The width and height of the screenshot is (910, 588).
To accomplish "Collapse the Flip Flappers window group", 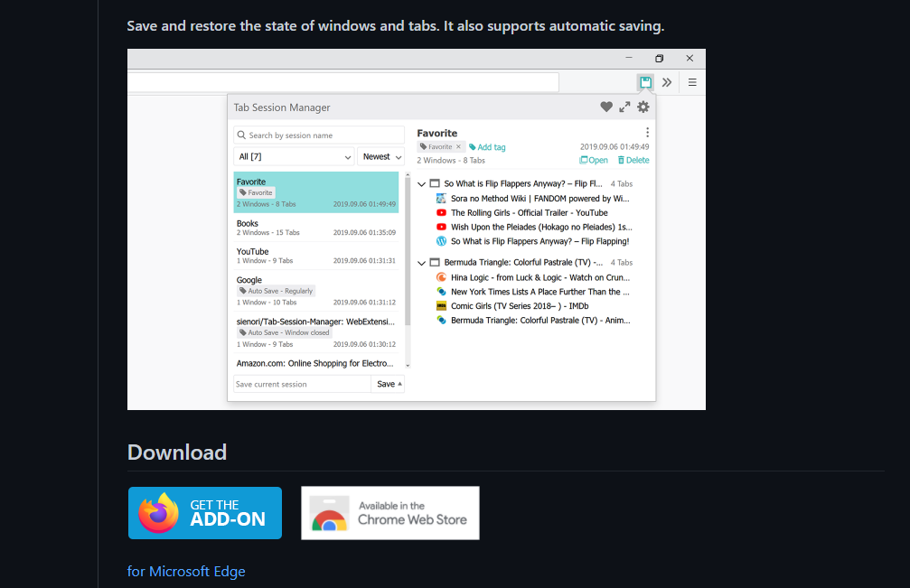I will click(421, 184).
